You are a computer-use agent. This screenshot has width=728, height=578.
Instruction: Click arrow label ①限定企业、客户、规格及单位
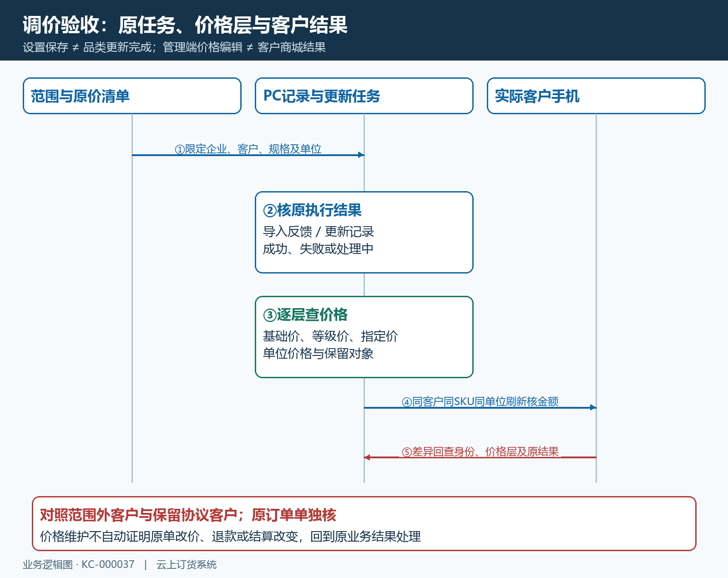248,149
